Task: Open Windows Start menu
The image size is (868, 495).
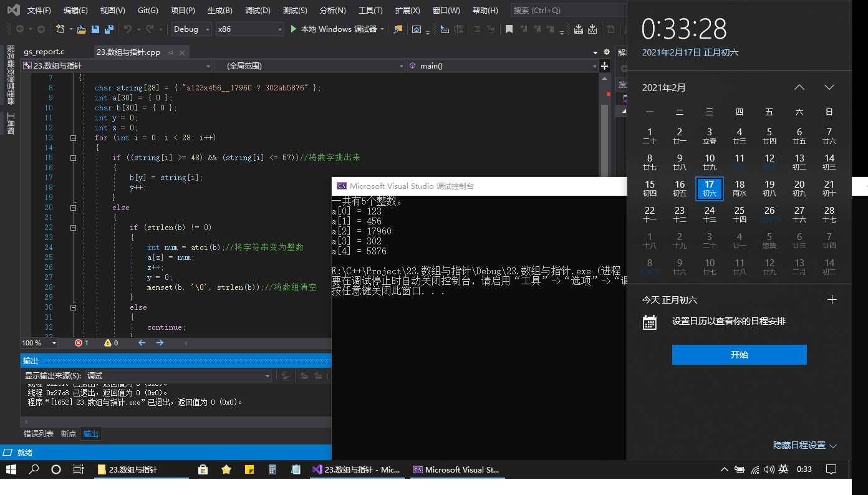Action: pos(11,469)
